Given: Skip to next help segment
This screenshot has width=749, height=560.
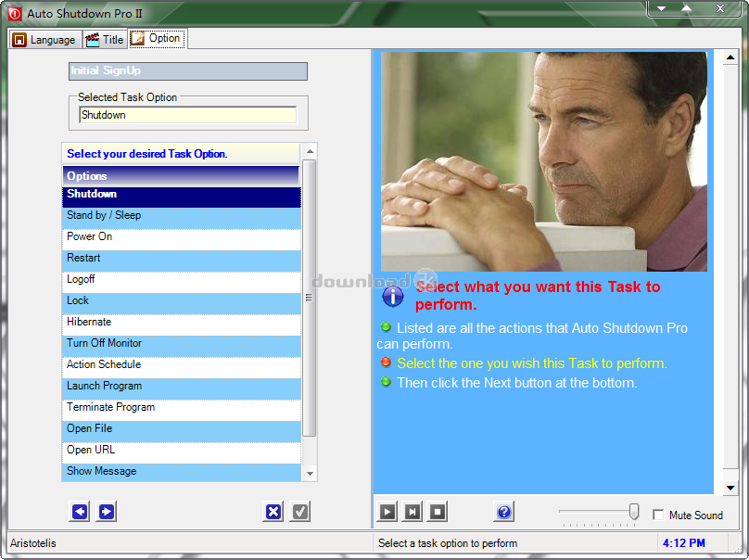Looking at the screenshot, I should tap(413, 512).
